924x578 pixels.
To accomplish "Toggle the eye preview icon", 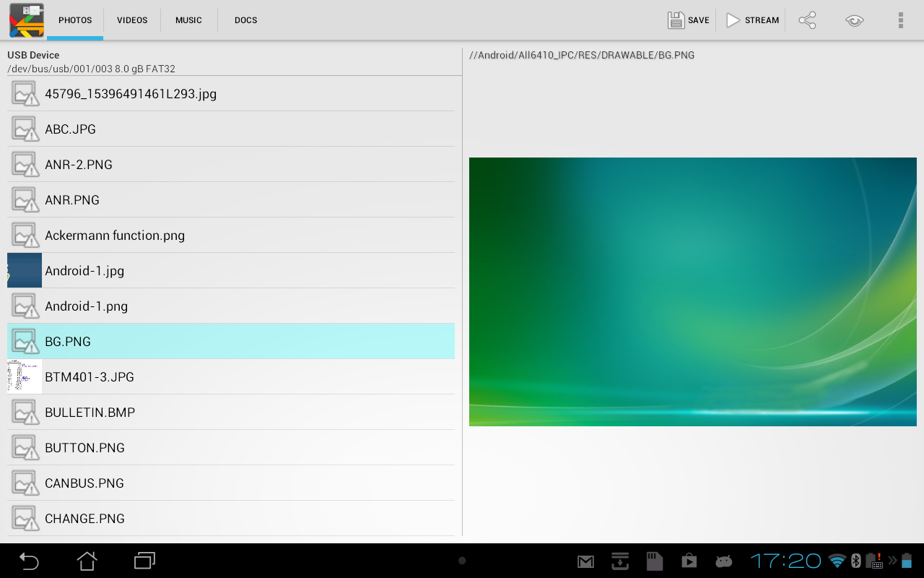I will 855,20.
